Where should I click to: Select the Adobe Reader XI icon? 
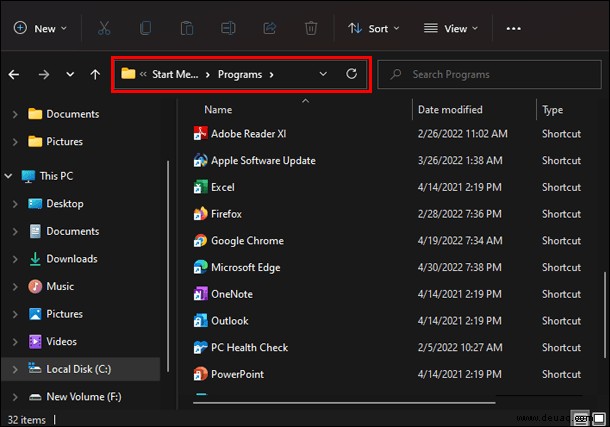click(200, 133)
